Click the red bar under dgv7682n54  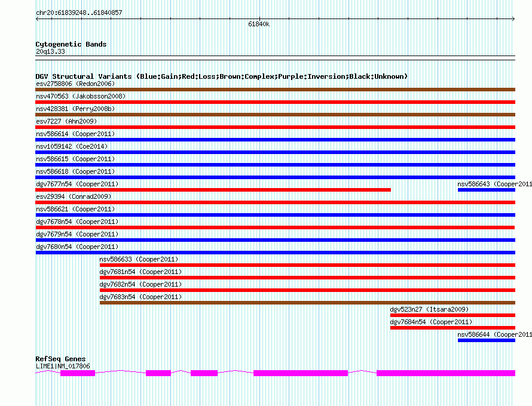[x=307, y=290]
